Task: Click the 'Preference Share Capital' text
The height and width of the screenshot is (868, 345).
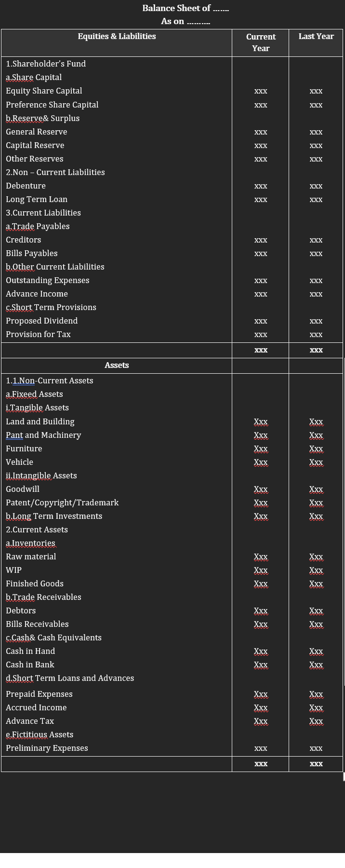Action: pos(52,105)
